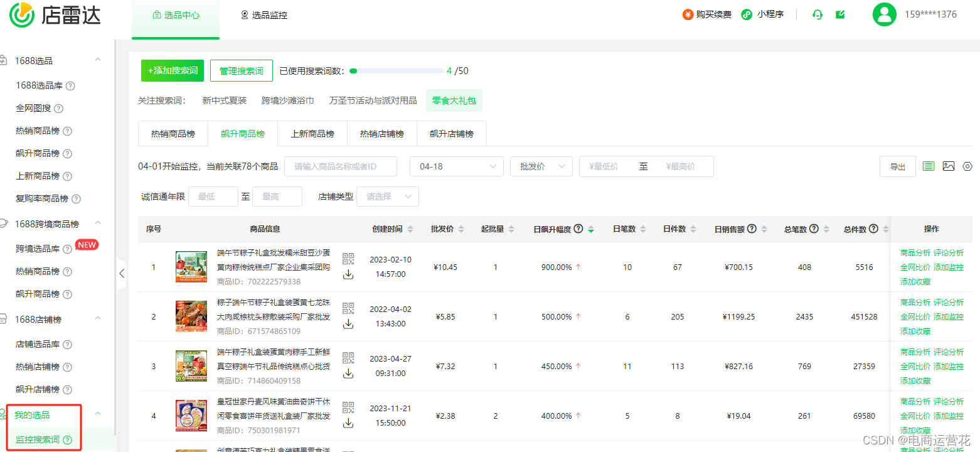Open thumbnail of product 702222579338
980x452 pixels.
tap(191, 267)
